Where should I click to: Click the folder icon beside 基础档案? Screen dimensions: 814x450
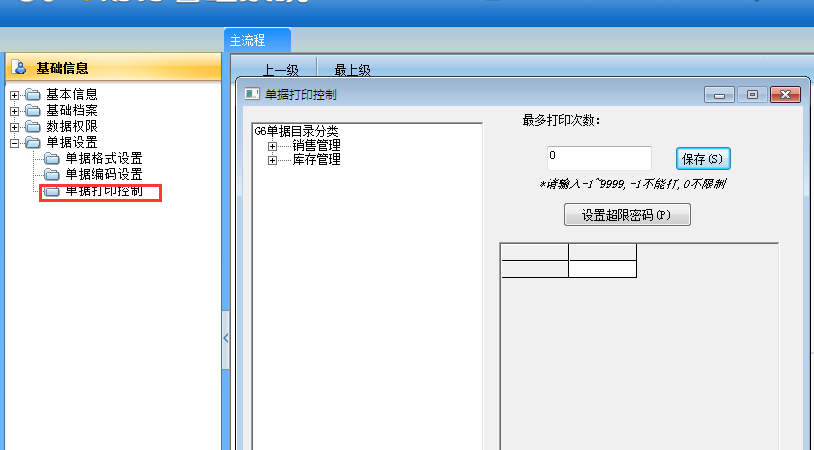(33, 111)
